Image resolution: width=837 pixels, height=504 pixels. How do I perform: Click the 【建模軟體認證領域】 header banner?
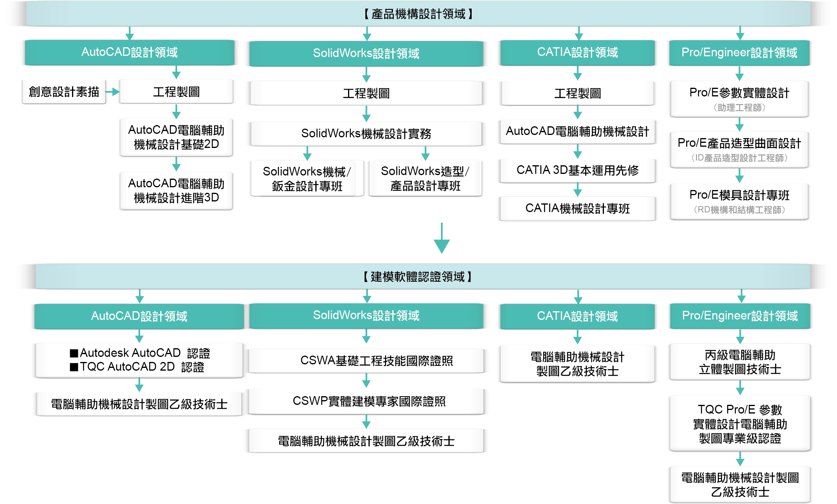click(x=423, y=277)
